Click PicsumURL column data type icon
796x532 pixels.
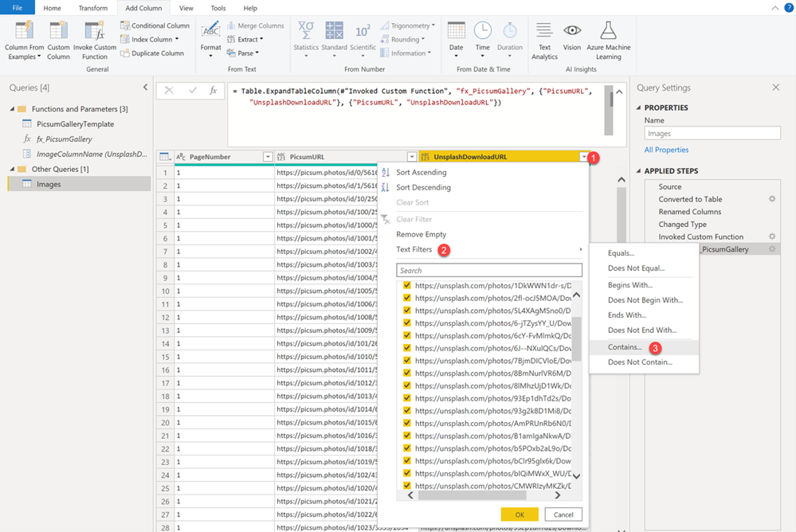[x=280, y=157]
